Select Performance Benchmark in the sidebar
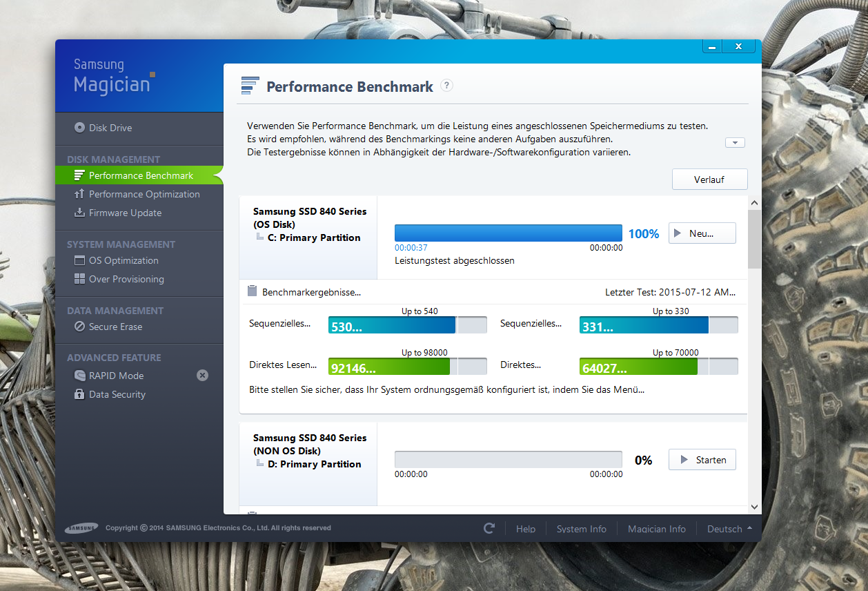The height and width of the screenshot is (591, 868). [x=139, y=175]
